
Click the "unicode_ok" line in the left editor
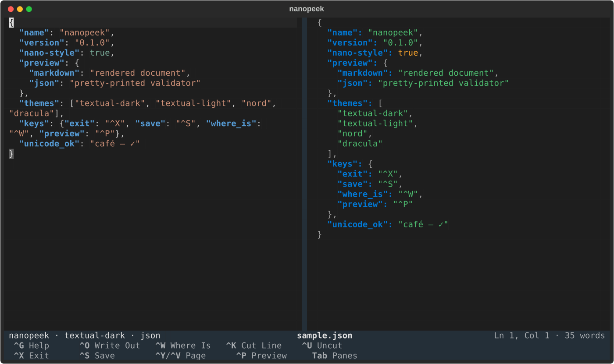coord(79,144)
